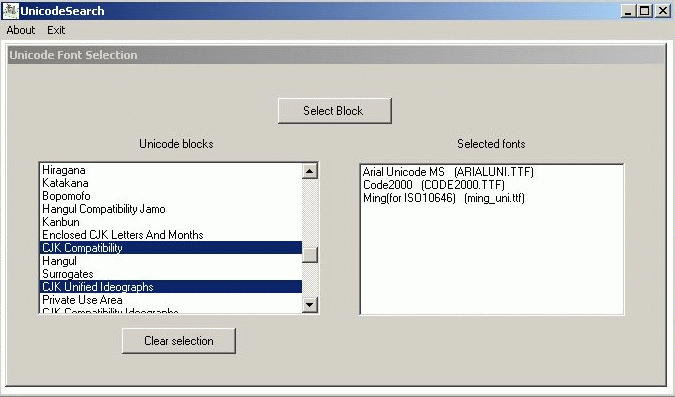675x397 pixels.
Task: Select Hiragana in Unicode blocks list
Action: [x=171, y=170]
